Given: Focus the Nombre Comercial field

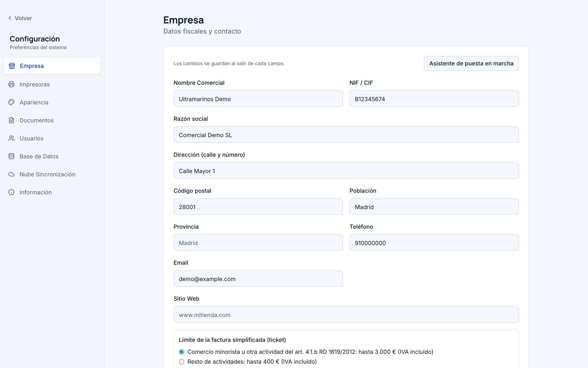Looking at the screenshot, I should 258,99.
